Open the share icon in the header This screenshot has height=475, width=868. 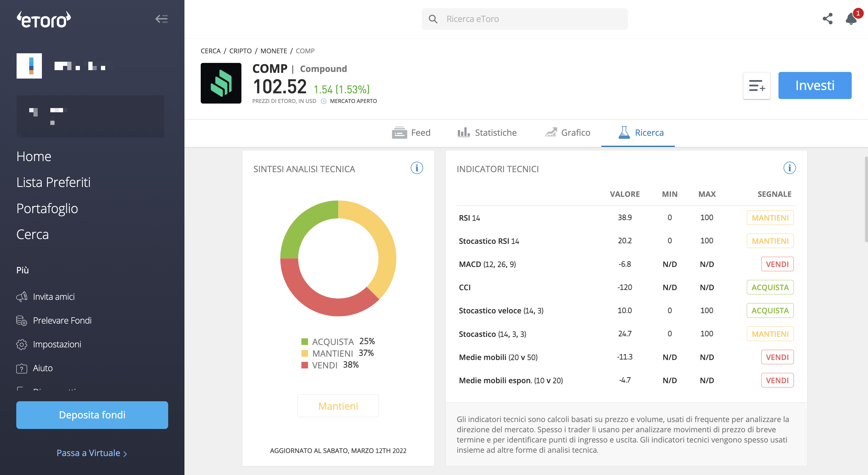pyautogui.click(x=827, y=19)
